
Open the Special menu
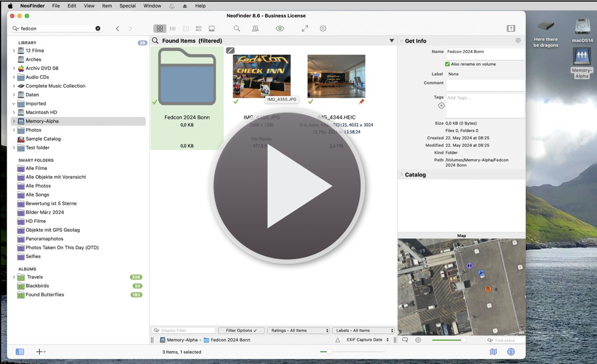coord(128,6)
